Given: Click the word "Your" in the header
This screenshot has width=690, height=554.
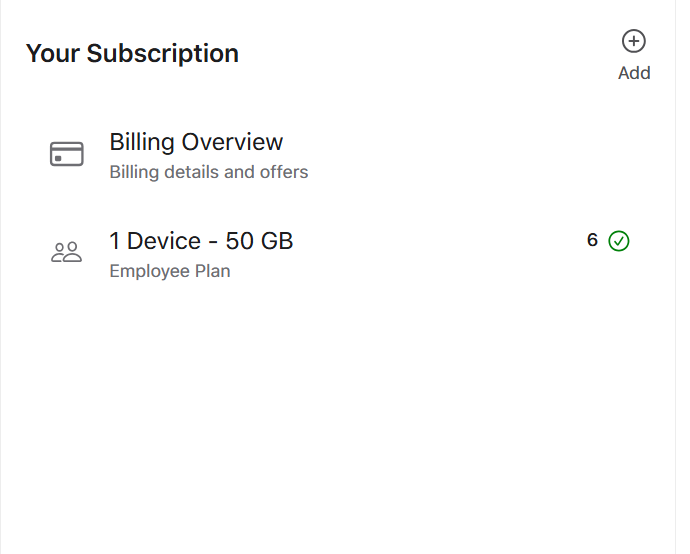Looking at the screenshot, I should point(53,53).
